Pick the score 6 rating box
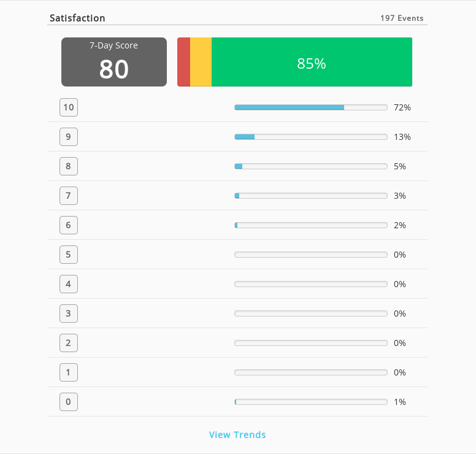Viewport: 476px width, 454px height. pos(69,225)
